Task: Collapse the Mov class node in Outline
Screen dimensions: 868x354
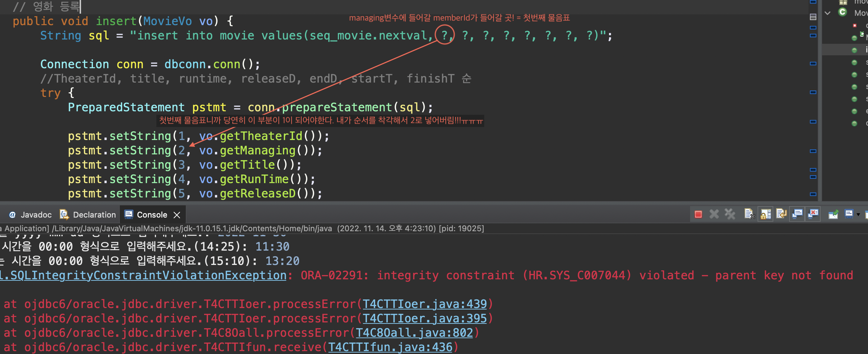Action: [x=827, y=13]
